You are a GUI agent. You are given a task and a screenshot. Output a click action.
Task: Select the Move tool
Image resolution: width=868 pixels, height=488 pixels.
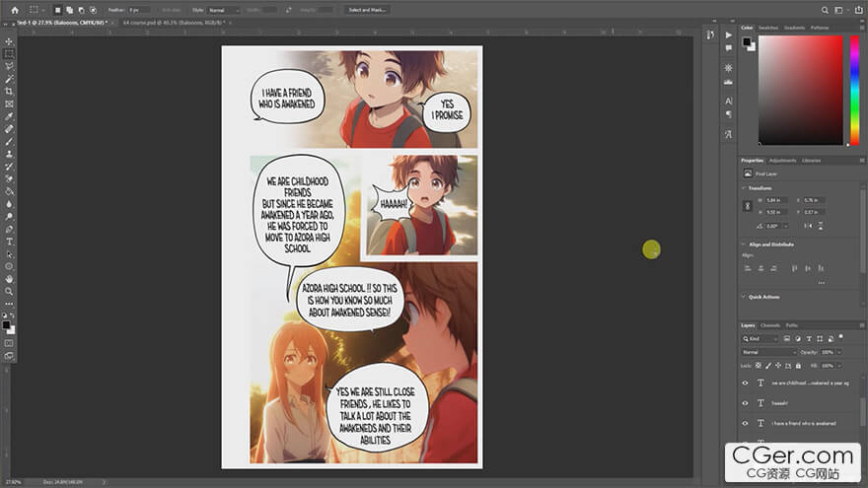[x=9, y=41]
